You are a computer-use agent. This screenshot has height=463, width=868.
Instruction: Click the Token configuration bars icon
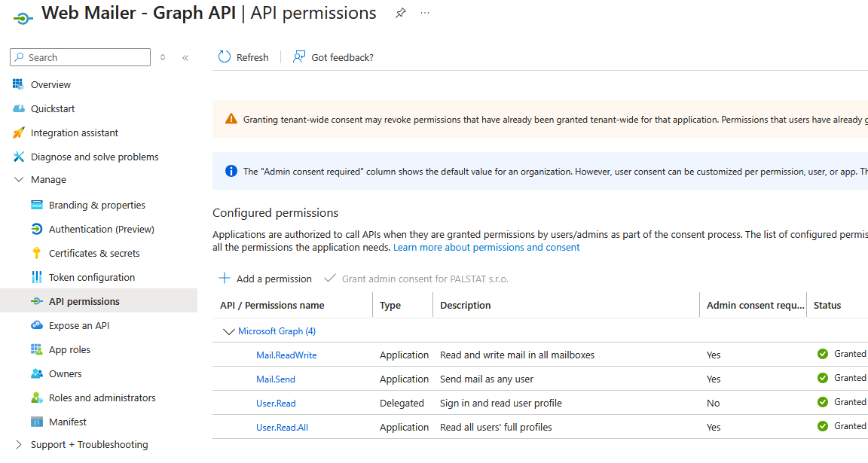click(36, 277)
